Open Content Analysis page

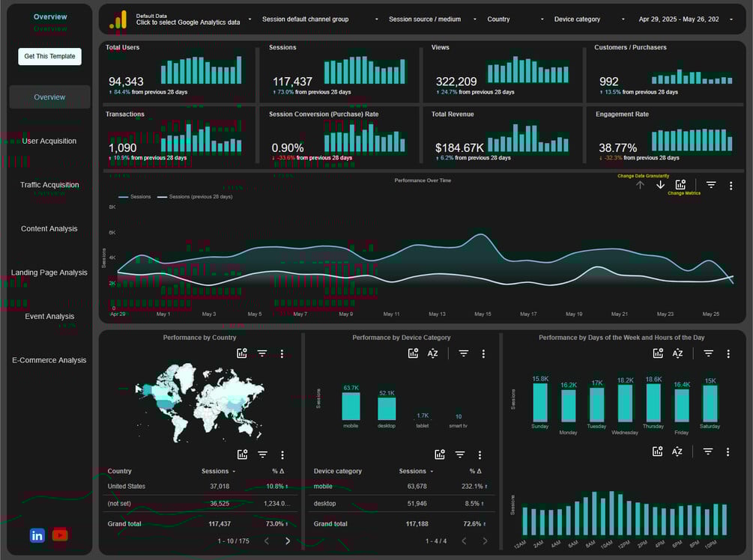click(x=49, y=229)
